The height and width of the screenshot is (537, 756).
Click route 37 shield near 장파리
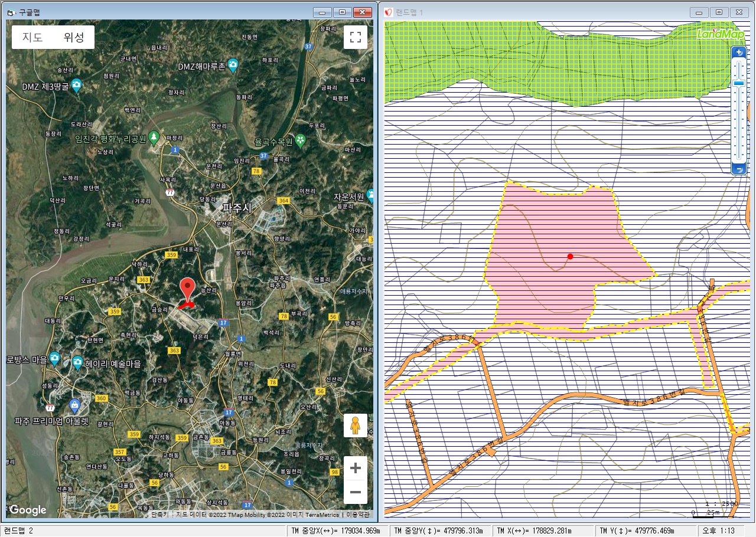(308, 46)
